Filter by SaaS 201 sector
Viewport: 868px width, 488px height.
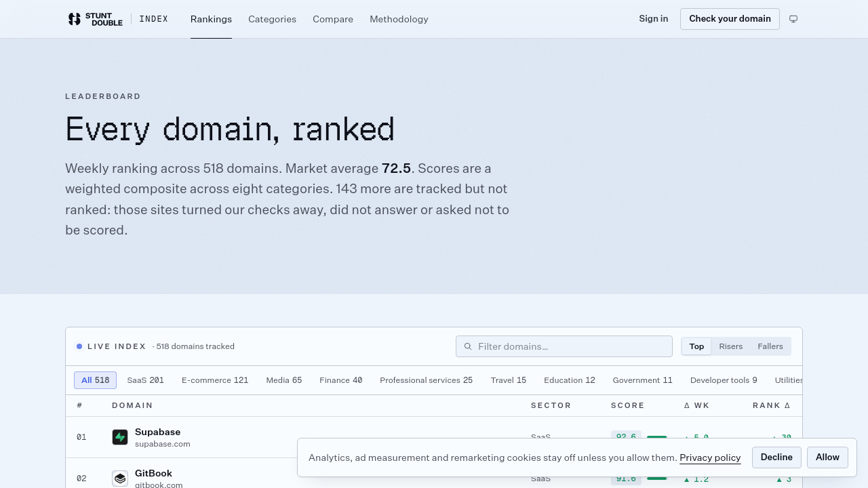146,380
